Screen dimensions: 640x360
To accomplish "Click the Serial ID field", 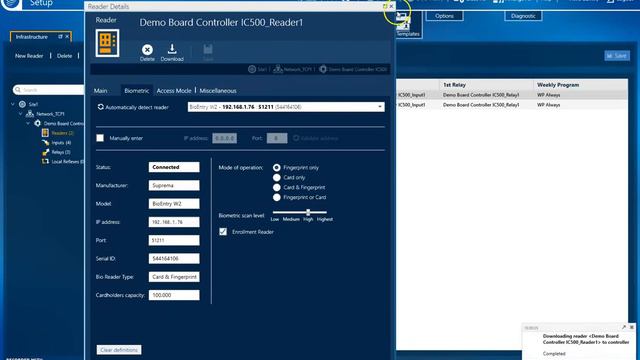I will tap(174, 258).
